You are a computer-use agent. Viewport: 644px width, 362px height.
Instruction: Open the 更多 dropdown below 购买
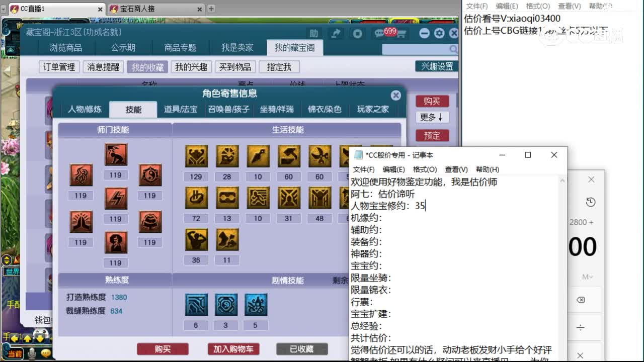pos(432,118)
